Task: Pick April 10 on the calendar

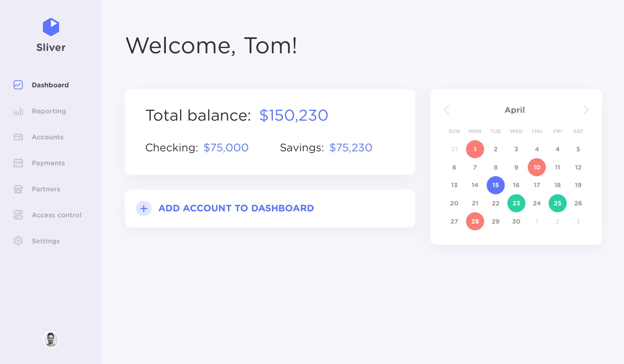Action: 536,167
